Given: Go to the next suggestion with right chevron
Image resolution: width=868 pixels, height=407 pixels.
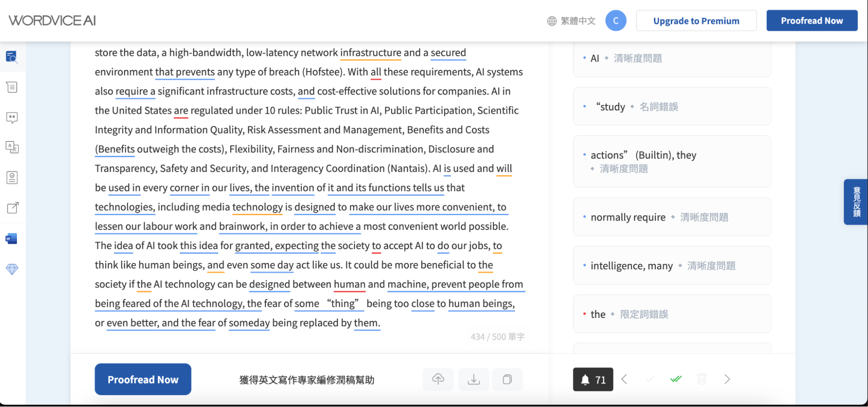Looking at the screenshot, I should [x=727, y=379].
